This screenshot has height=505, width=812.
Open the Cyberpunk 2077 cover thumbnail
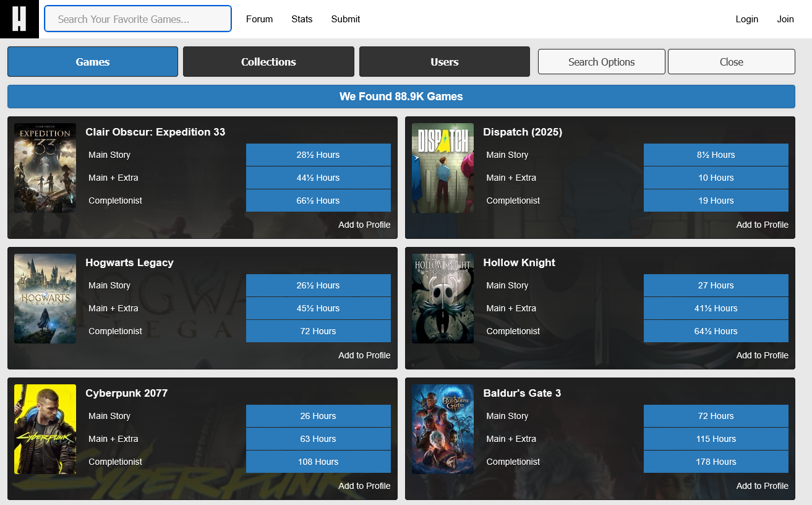click(45, 429)
